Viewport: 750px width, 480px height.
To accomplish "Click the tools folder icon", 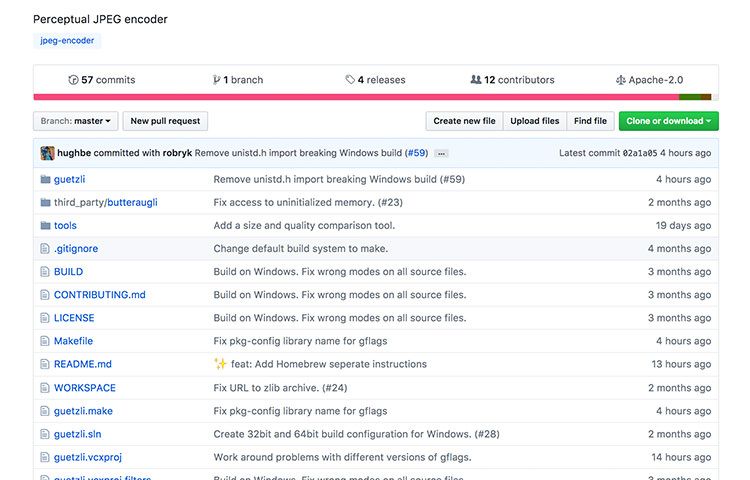I will 45,225.
